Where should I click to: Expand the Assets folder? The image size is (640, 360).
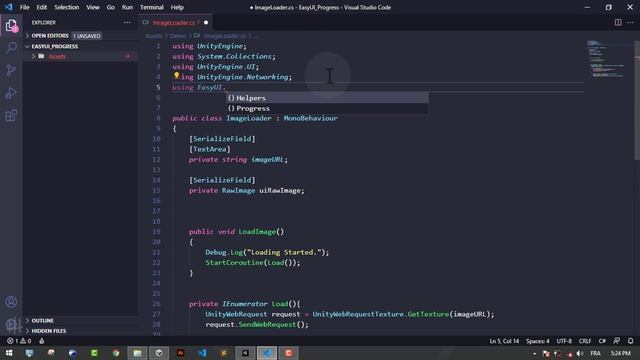pos(33,56)
